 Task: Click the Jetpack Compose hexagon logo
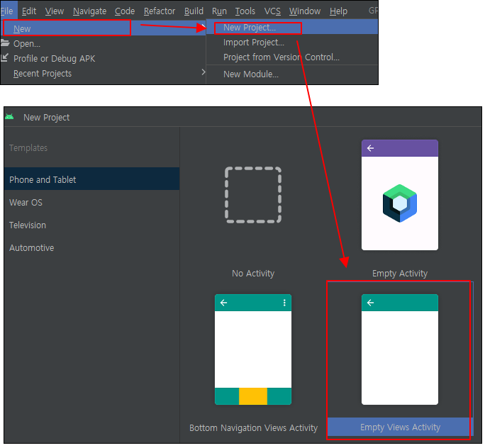point(400,203)
